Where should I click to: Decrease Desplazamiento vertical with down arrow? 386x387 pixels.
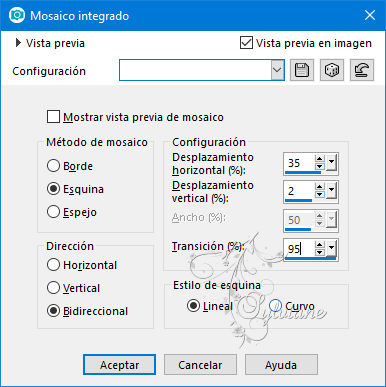pos(320,194)
